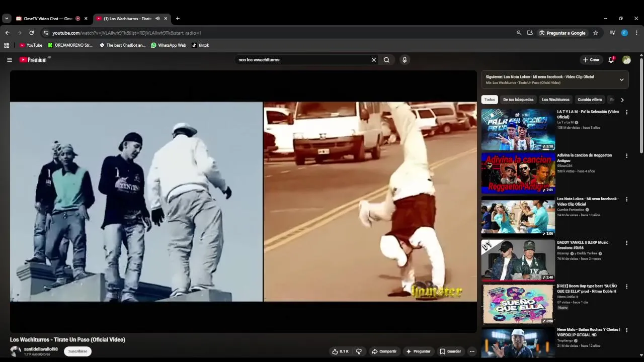
Task: Bookmark this page with the star
Action: (596, 33)
